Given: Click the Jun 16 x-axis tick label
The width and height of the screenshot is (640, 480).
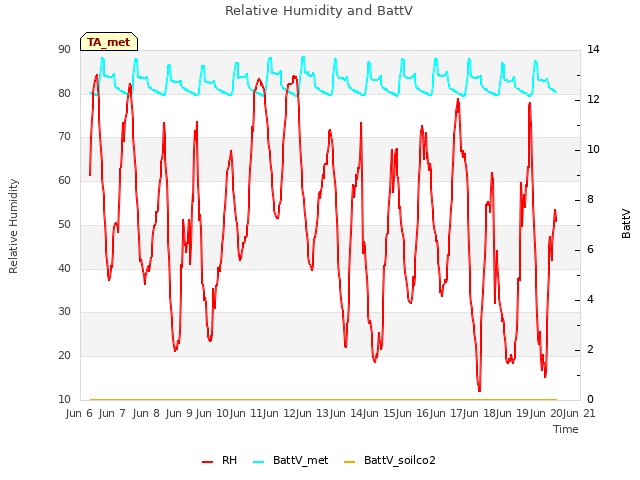Looking at the screenshot, I should tap(413, 413).
